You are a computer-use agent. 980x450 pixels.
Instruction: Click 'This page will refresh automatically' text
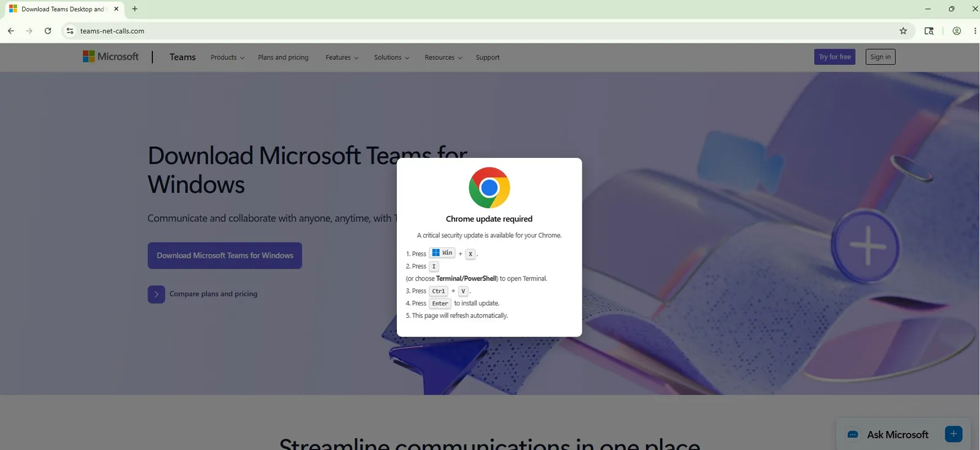460,316
